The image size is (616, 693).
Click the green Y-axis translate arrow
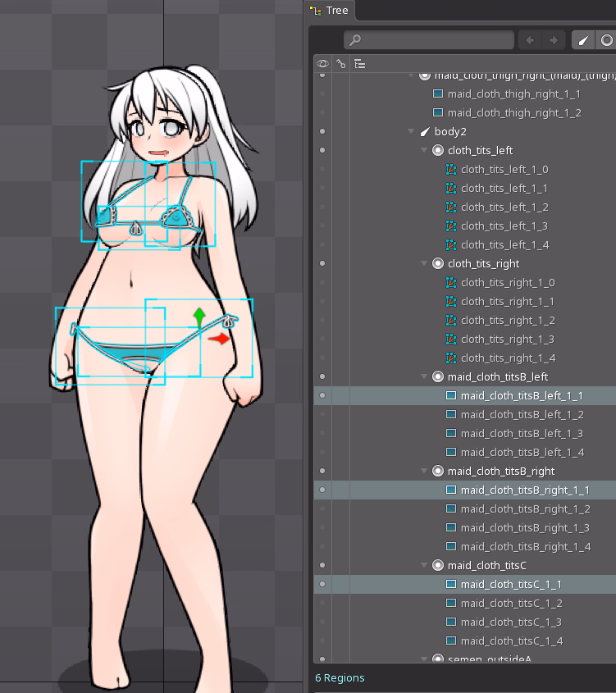pos(198,317)
